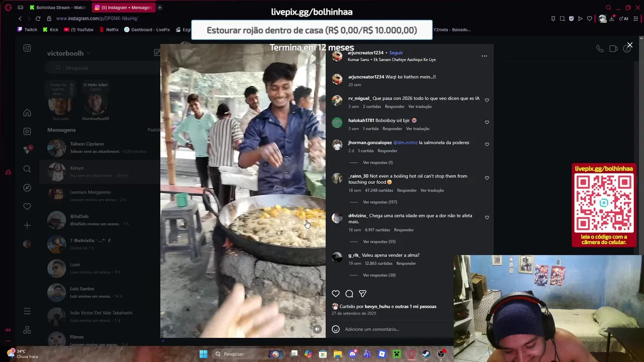Expand Ver respostas (157) replies

380,202
